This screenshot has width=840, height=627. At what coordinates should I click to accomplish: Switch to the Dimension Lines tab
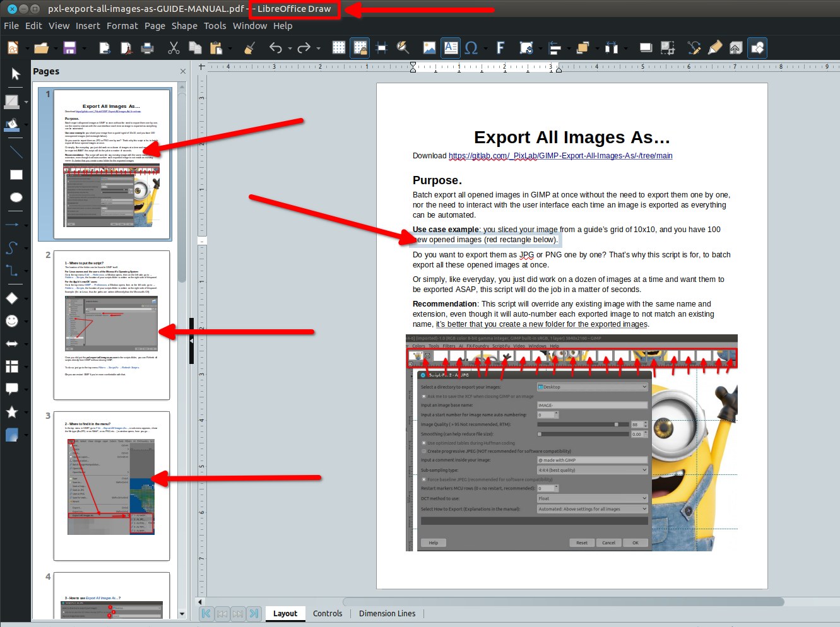tap(387, 613)
